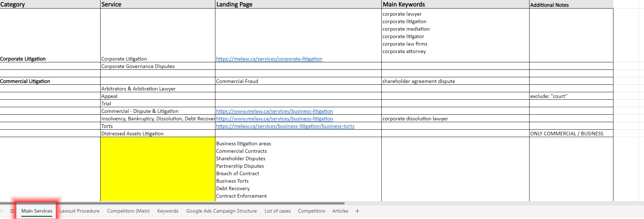Select the Service header cell
The height and width of the screenshot is (219, 644).
pyautogui.click(x=158, y=4)
